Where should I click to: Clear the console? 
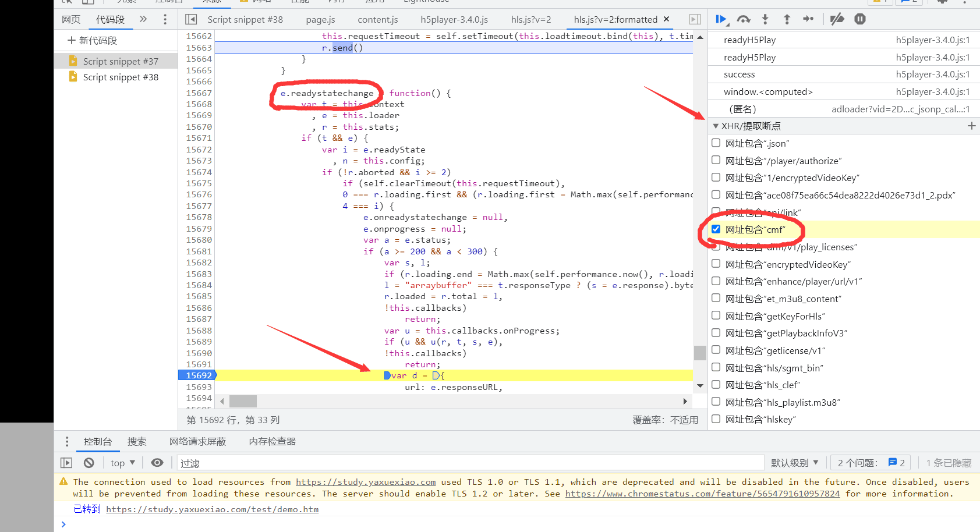click(89, 463)
